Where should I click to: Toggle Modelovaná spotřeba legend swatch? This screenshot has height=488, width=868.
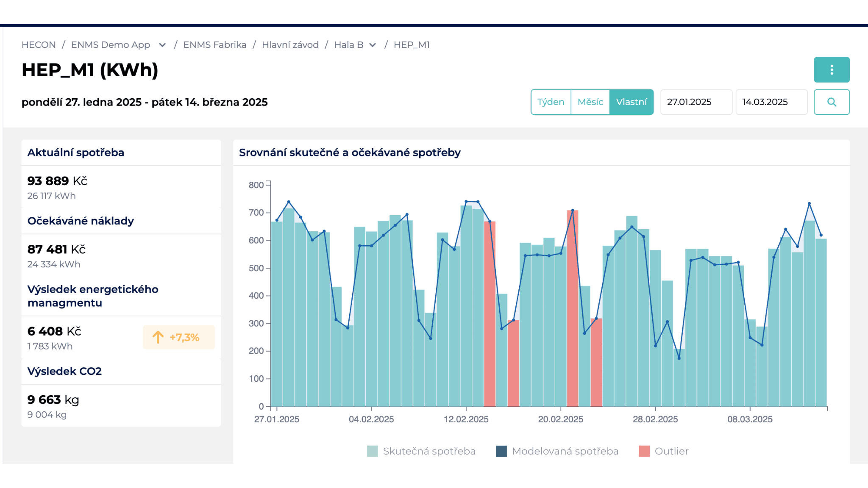pos(501,451)
